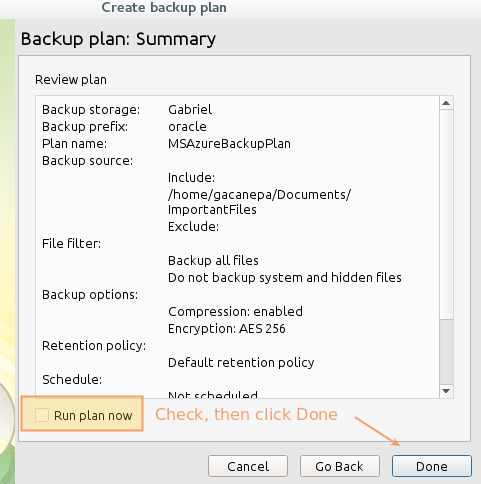Click the '/home/gacanepa/Documents/' include path
Viewport: 481px width, 484px height.
pos(259,195)
